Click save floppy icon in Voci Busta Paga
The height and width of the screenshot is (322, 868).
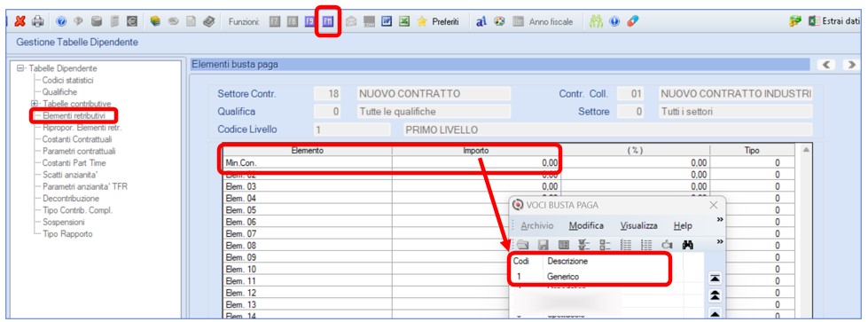[543, 245]
